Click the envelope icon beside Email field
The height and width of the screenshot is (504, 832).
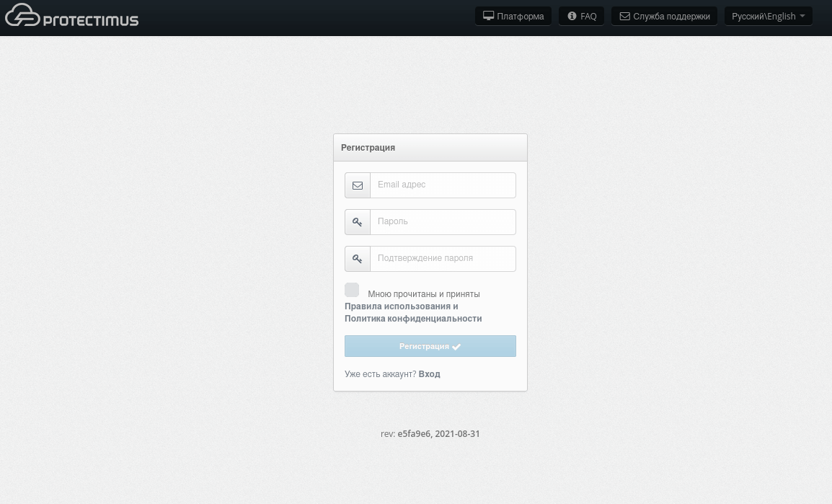tap(358, 185)
